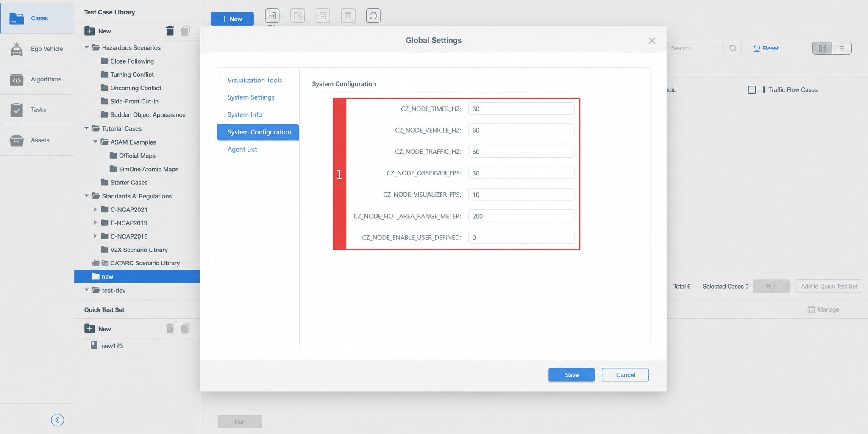Expand the E-NCAP2019 folder
The image size is (868, 434).
(95, 223)
